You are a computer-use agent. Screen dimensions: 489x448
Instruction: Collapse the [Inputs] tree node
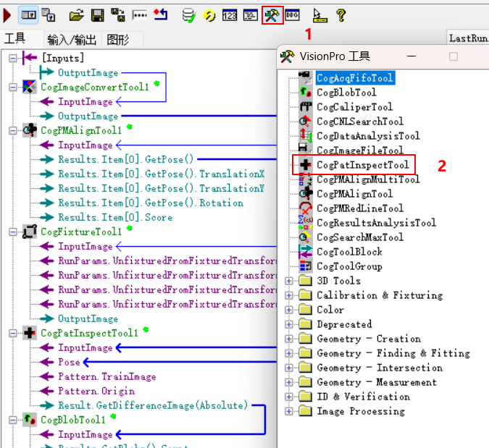13,58
